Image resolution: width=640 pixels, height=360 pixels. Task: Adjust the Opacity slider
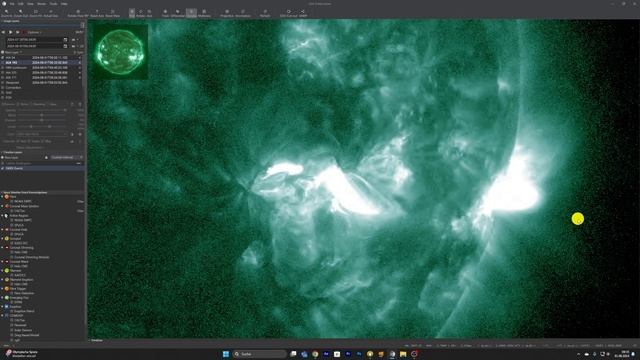pos(41,110)
